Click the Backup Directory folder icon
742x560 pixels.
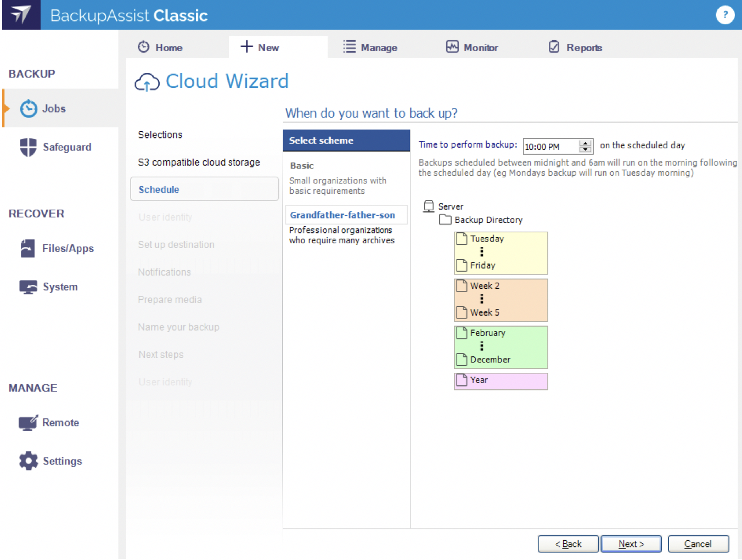point(445,220)
